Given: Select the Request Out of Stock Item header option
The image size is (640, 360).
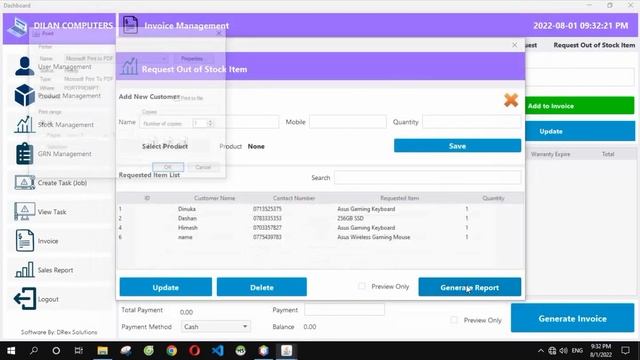Looking at the screenshot, I should coord(594,45).
